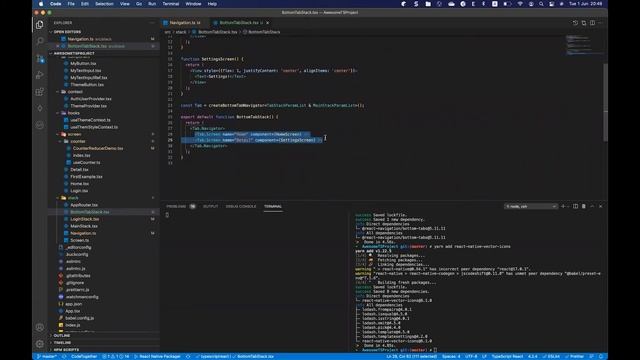Select the Terminal panel tab
Image resolution: width=640 pixels, height=360 pixels.
(x=273, y=207)
